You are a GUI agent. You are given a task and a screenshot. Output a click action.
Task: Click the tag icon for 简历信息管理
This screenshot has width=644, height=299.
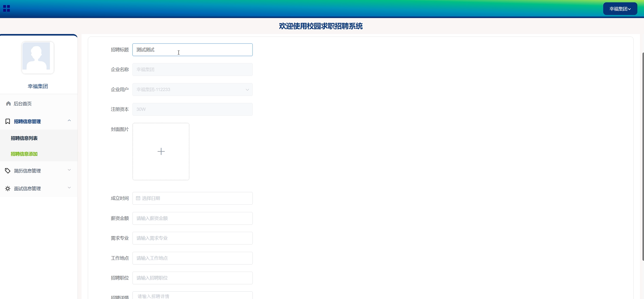8,171
